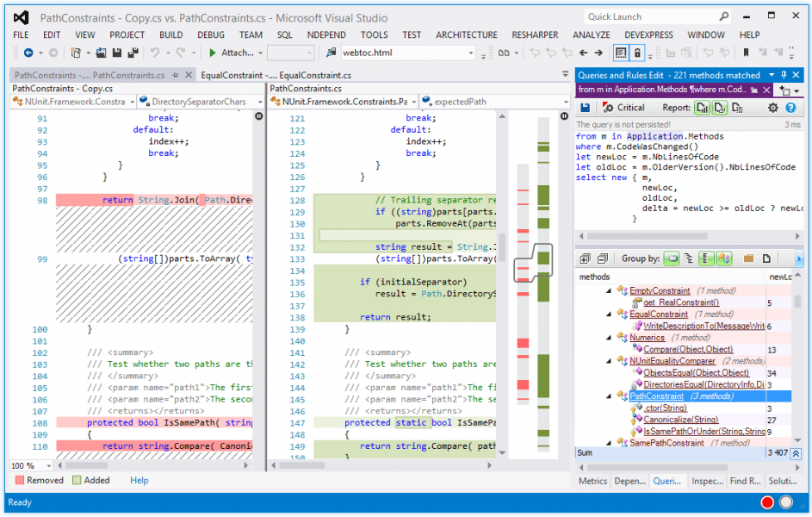Collapse the PathConstraint tree node

click(609, 396)
